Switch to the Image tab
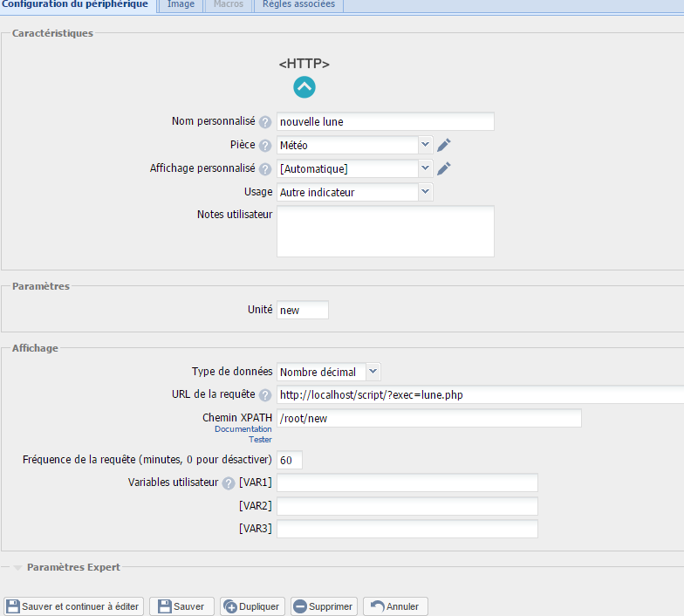 (181, 4)
